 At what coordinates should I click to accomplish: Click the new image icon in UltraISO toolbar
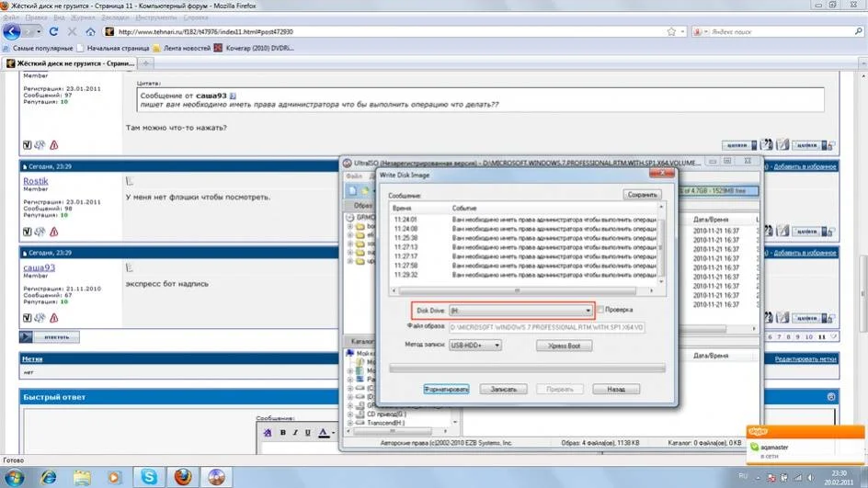352,190
